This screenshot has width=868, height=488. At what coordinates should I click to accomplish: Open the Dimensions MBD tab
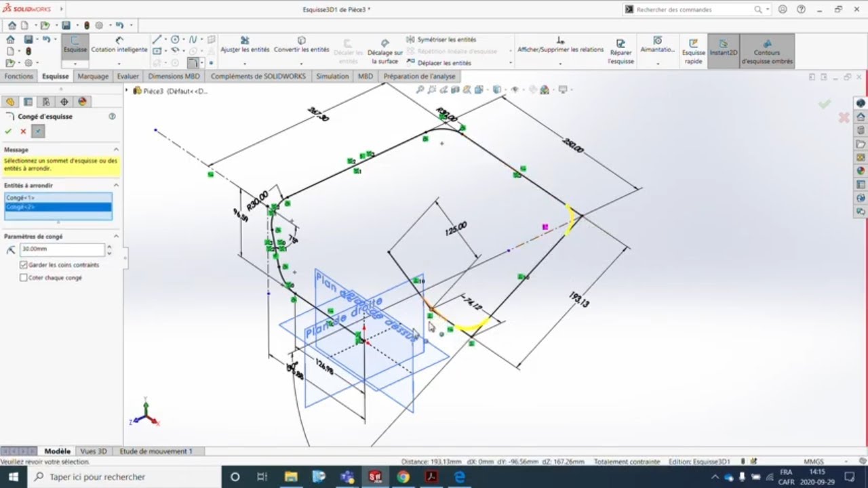coord(174,77)
